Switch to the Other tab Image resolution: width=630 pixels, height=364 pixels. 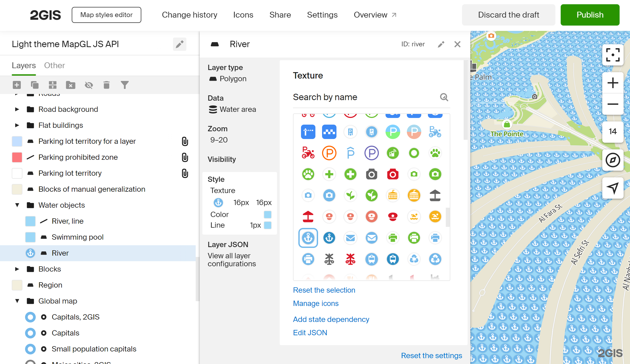54,66
